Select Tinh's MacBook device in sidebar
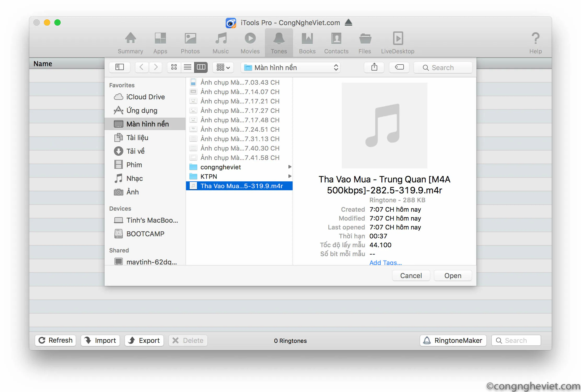 click(x=145, y=220)
